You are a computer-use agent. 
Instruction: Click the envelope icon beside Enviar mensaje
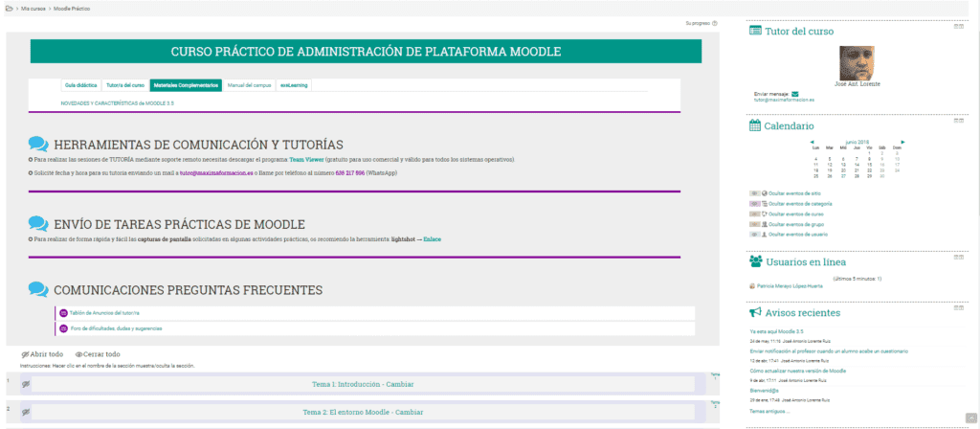795,94
